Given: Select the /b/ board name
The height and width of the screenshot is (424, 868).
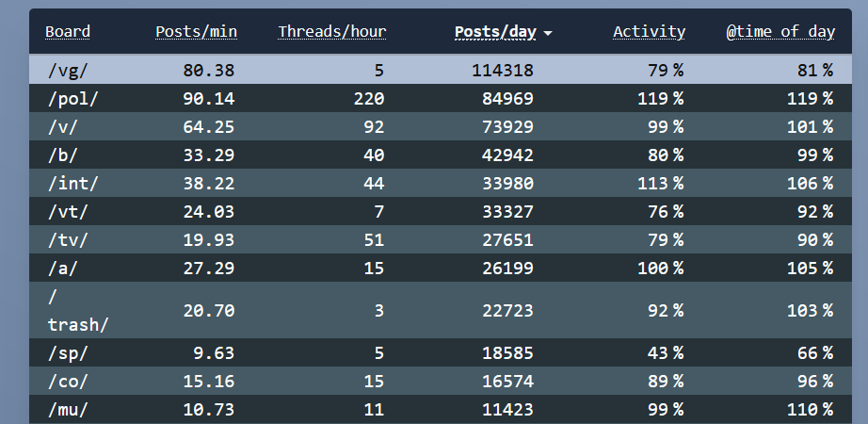Looking at the screenshot, I should pos(62,155).
